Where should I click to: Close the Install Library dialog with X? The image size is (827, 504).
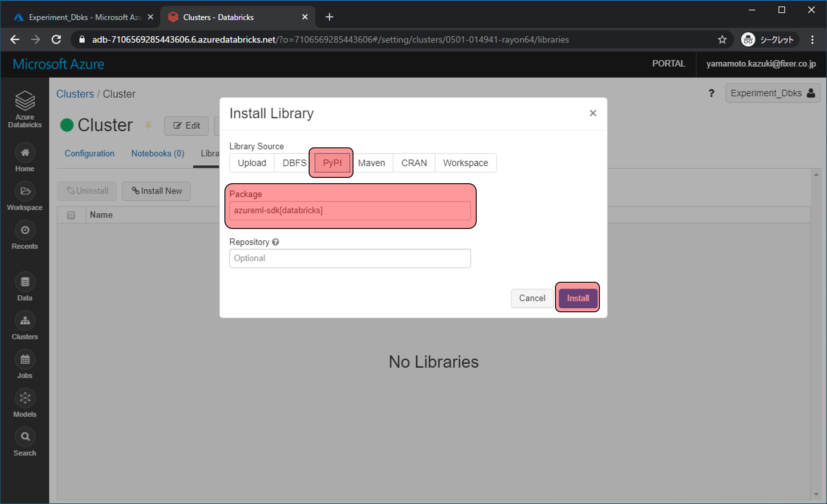pos(593,113)
